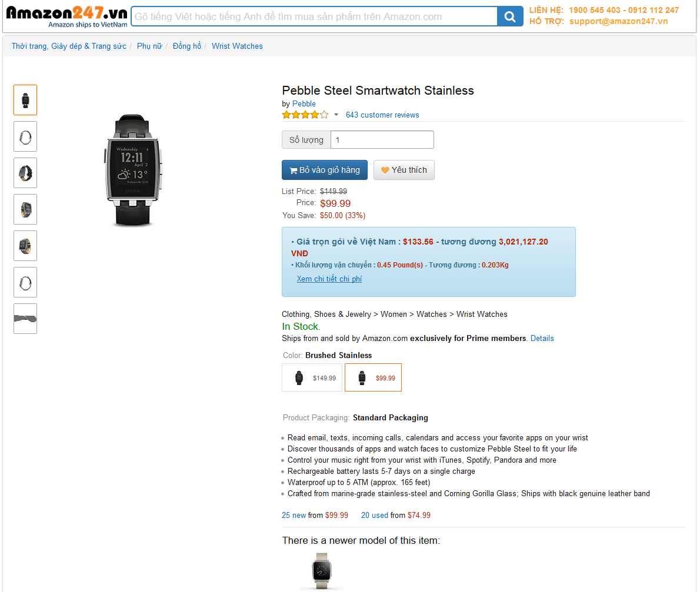700x592 pixels.
Task: Open Xem chi tiết chi phí cost details
Action: click(x=329, y=279)
